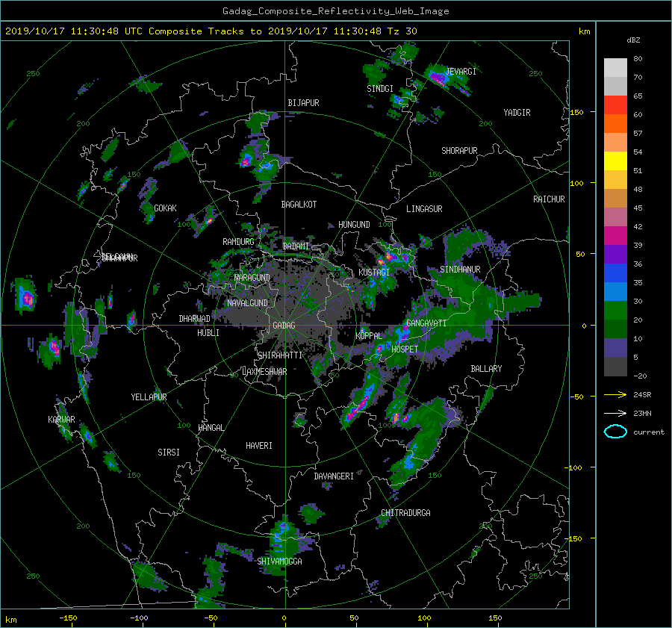Click the RAMDURG label
Screen dimensions: 672x628
(238, 242)
